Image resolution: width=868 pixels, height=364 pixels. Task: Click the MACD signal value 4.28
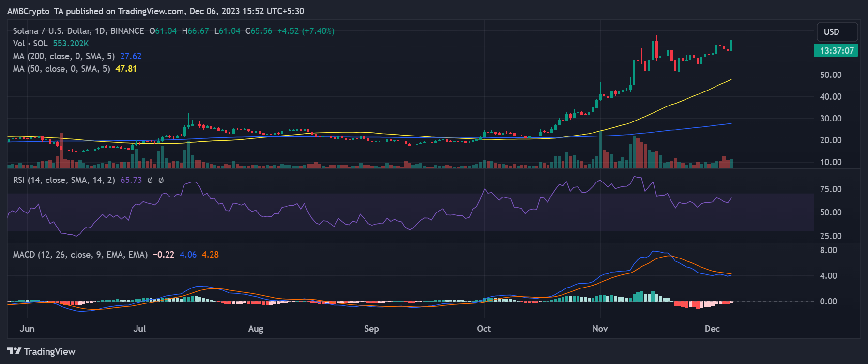(210, 255)
